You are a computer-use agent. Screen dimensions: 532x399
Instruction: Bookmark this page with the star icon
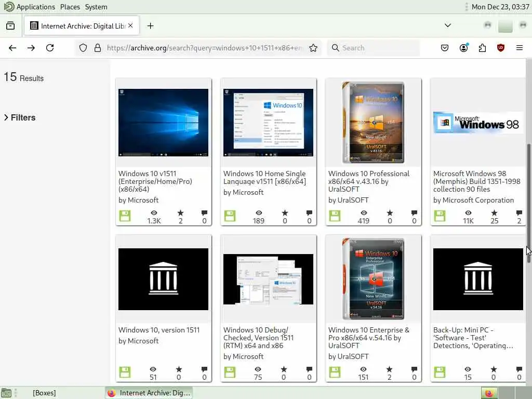click(313, 48)
